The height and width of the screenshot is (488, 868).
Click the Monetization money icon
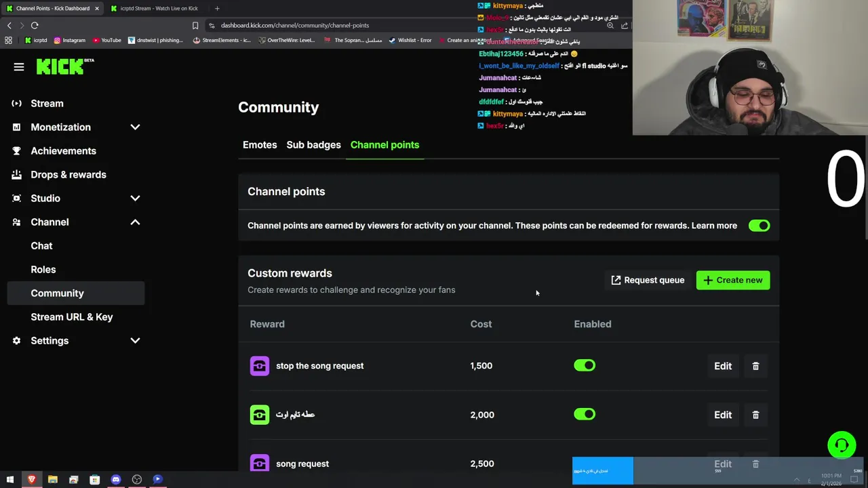pyautogui.click(x=16, y=127)
